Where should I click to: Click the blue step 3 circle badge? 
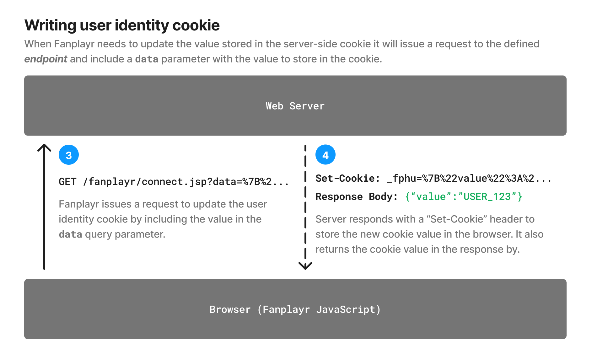pyautogui.click(x=69, y=155)
